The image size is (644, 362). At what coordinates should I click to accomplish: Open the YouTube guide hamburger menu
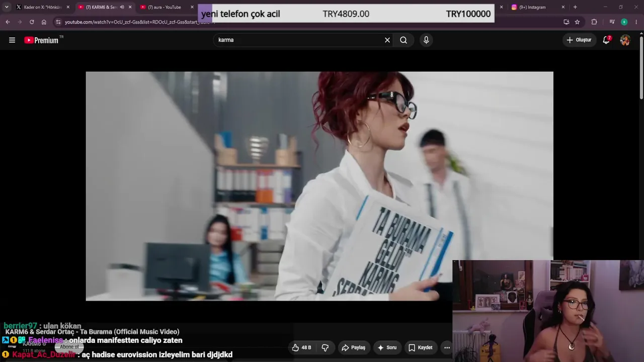tap(12, 40)
